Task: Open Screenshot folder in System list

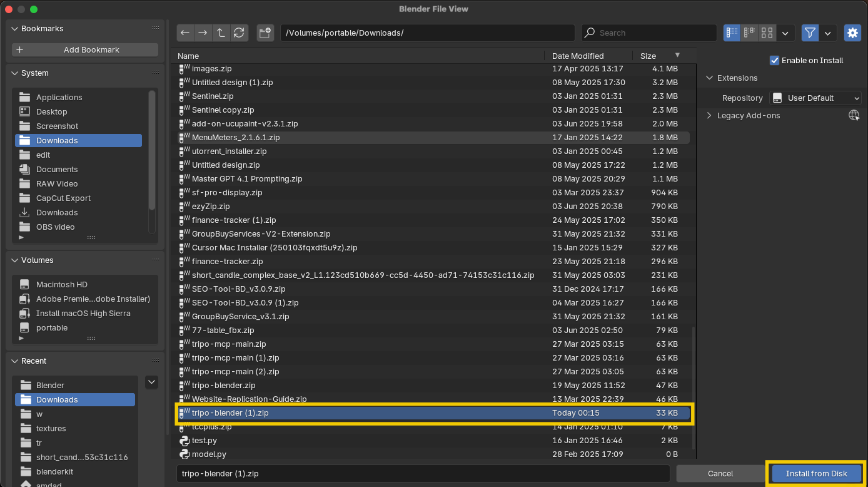Action: pos(78,126)
